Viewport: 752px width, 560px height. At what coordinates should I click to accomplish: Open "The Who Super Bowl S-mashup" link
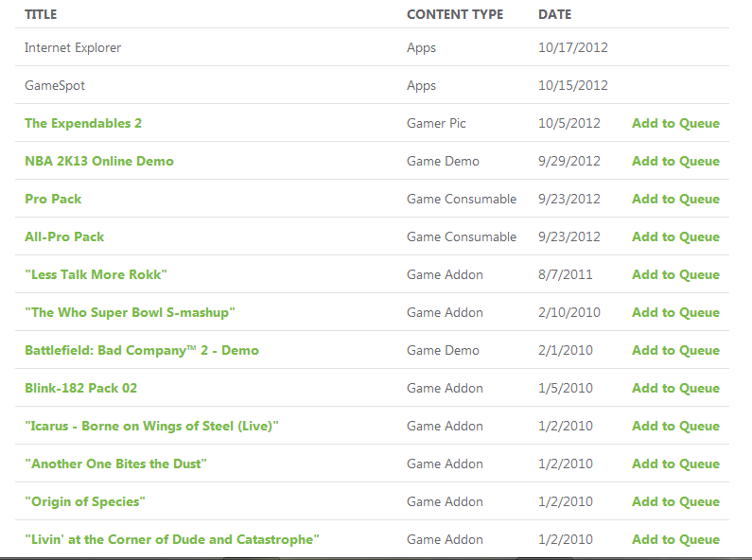click(130, 312)
